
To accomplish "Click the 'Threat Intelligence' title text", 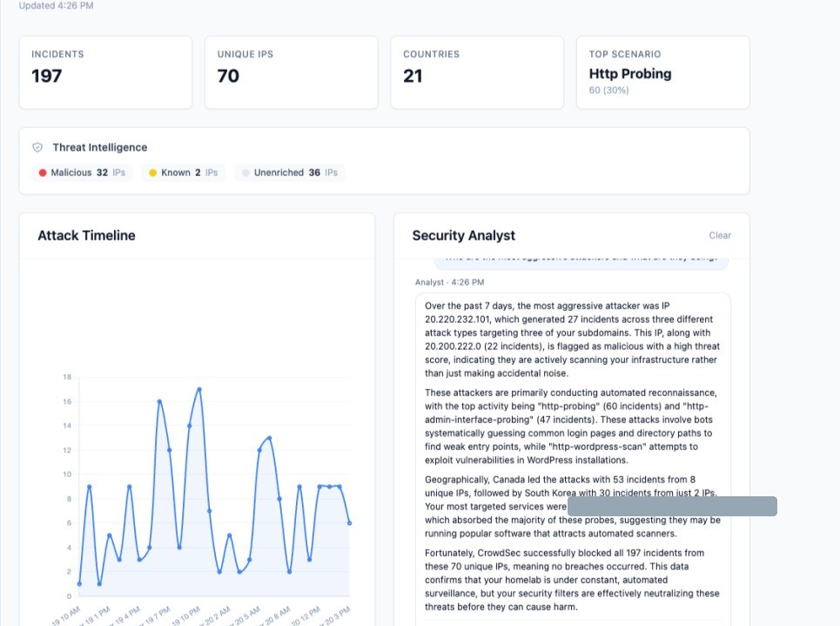I will pyautogui.click(x=99, y=147).
